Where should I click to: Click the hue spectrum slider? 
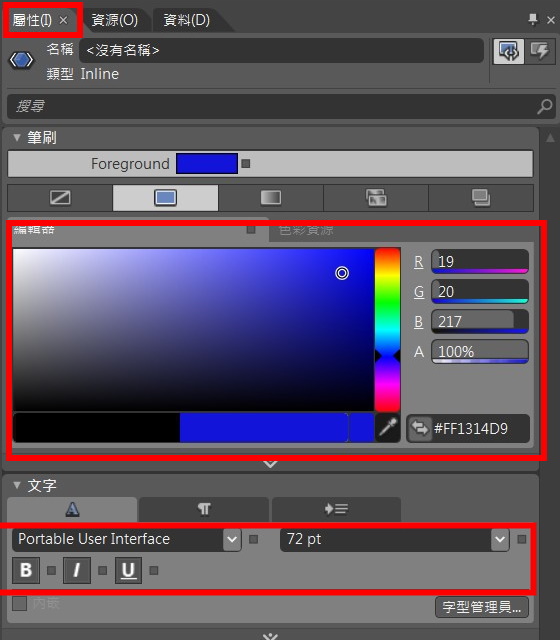tap(387, 329)
